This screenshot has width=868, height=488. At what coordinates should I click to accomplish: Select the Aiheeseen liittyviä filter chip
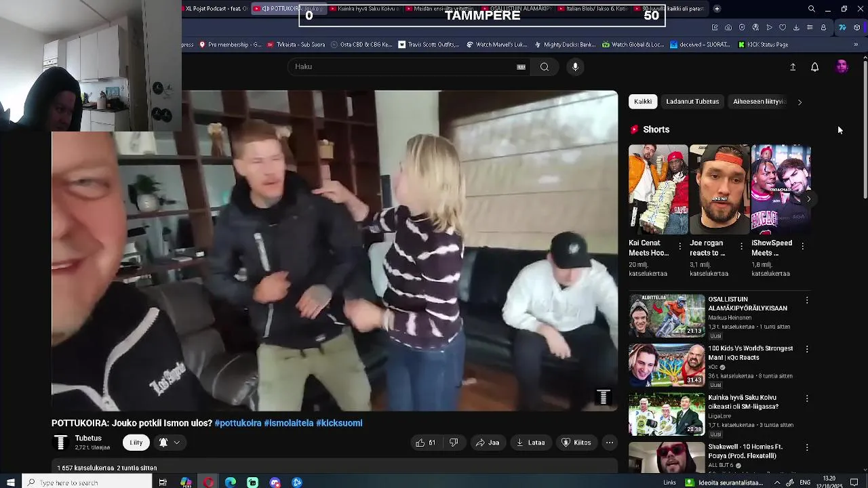pos(759,102)
